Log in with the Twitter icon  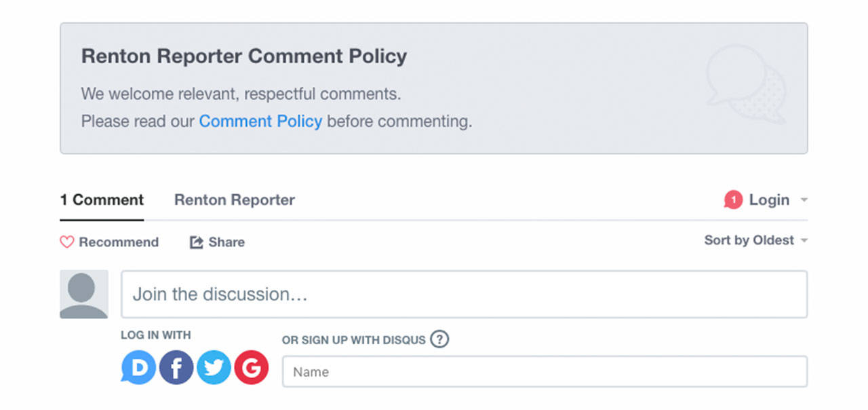click(x=214, y=367)
